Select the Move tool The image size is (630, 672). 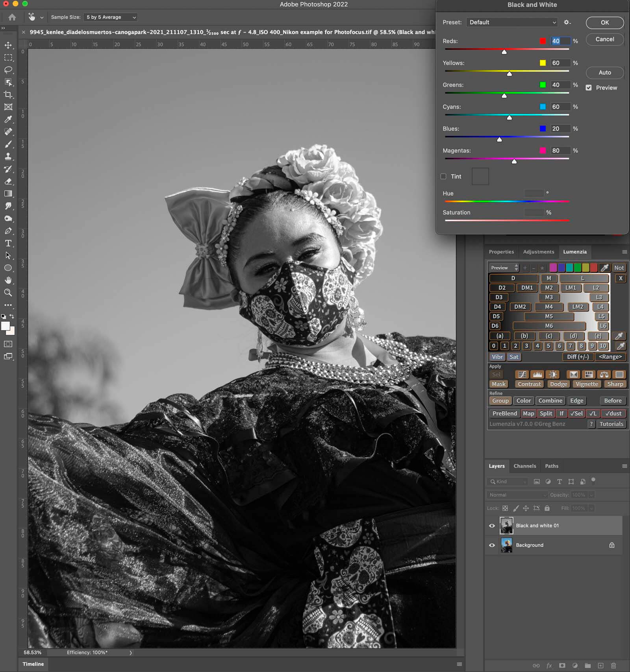[x=8, y=45]
